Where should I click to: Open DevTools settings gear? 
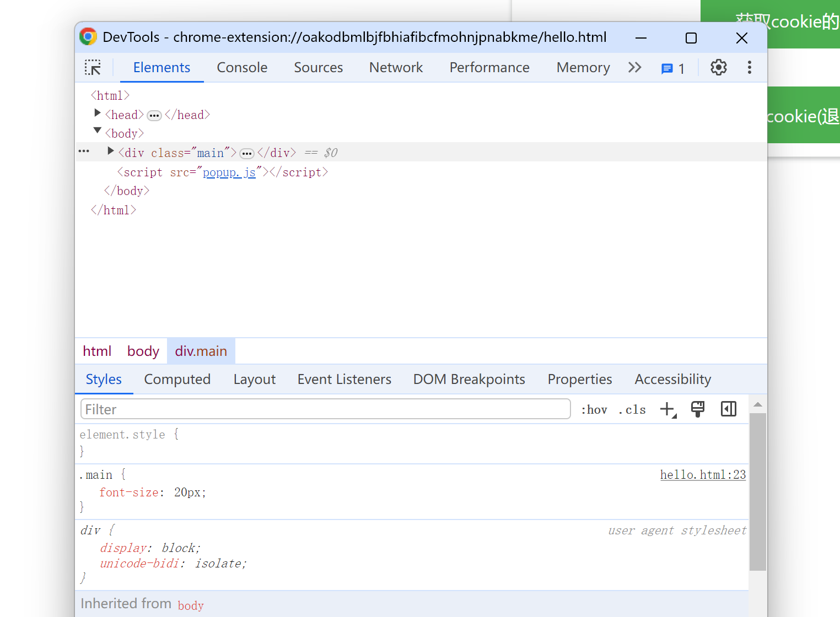[718, 67]
